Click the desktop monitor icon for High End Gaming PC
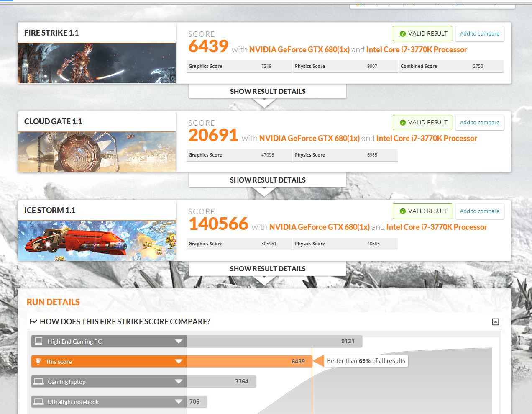Screen dimensions: 532x414 [38, 341]
